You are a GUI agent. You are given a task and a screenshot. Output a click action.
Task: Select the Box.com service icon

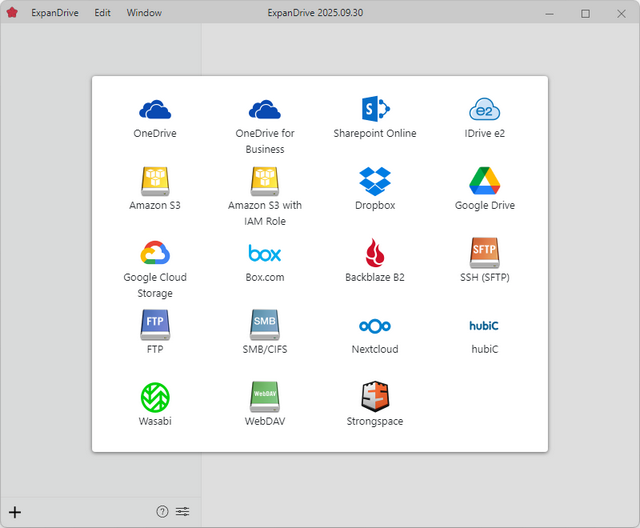point(265,253)
